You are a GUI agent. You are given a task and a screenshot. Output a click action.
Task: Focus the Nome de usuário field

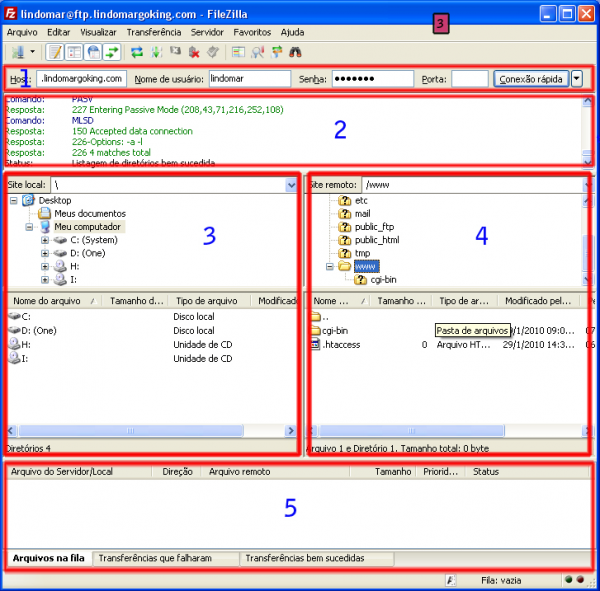[249, 78]
